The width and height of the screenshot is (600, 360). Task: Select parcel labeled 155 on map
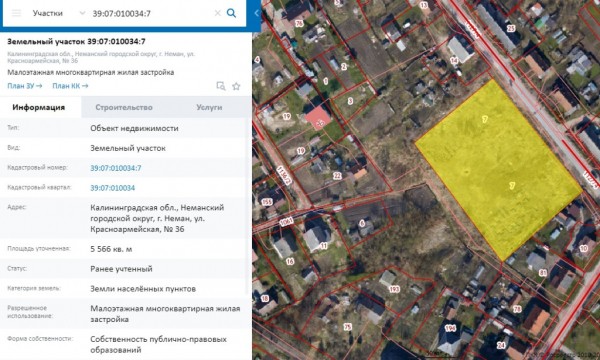(267, 202)
